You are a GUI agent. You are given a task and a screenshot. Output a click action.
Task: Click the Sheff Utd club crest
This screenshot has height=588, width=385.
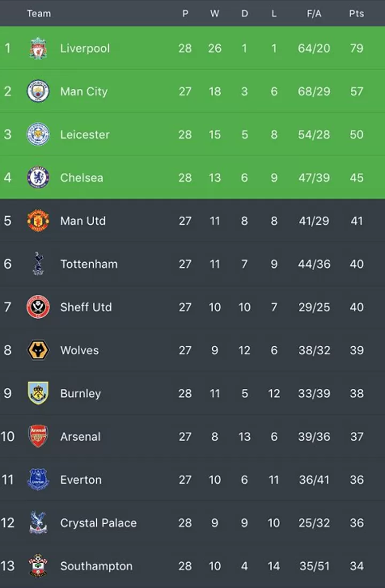tap(38, 307)
